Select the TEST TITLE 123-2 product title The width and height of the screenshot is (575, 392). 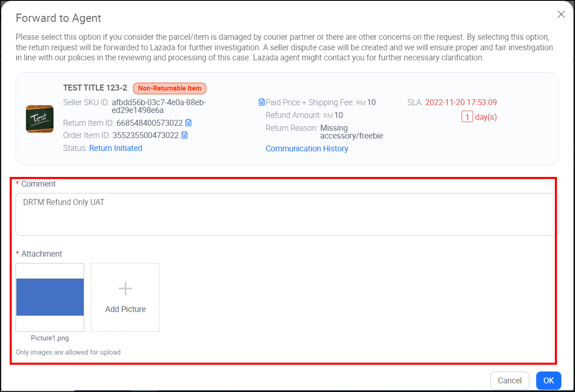(95, 88)
